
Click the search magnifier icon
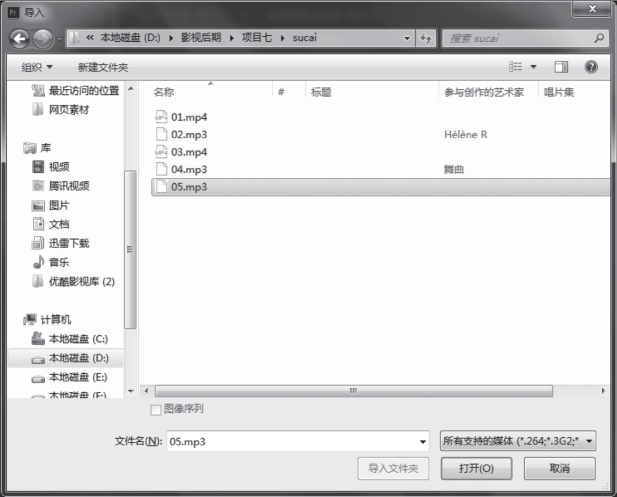pyautogui.click(x=599, y=38)
